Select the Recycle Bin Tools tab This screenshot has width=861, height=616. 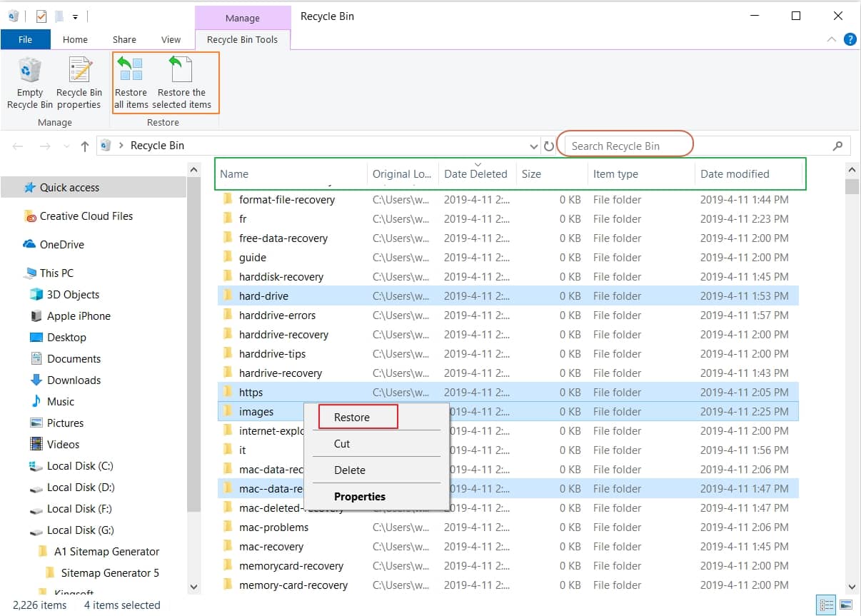click(x=242, y=39)
